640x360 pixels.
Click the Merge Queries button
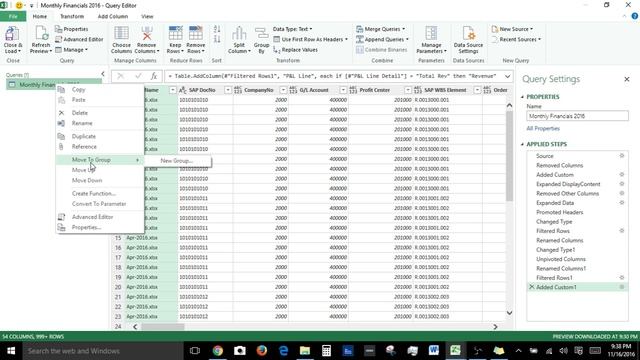coord(380,29)
